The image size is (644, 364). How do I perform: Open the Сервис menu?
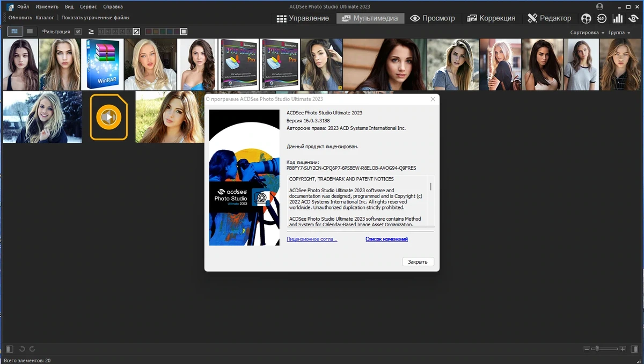89,7
